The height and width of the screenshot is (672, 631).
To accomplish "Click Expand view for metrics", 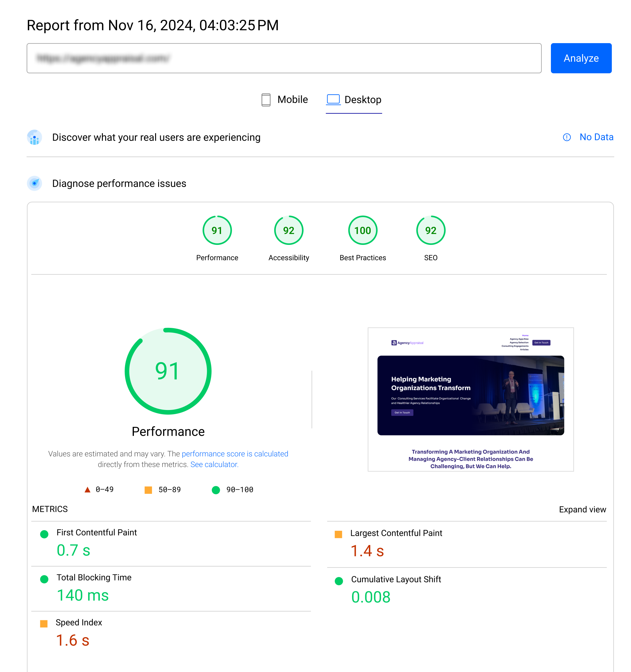I will [582, 510].
